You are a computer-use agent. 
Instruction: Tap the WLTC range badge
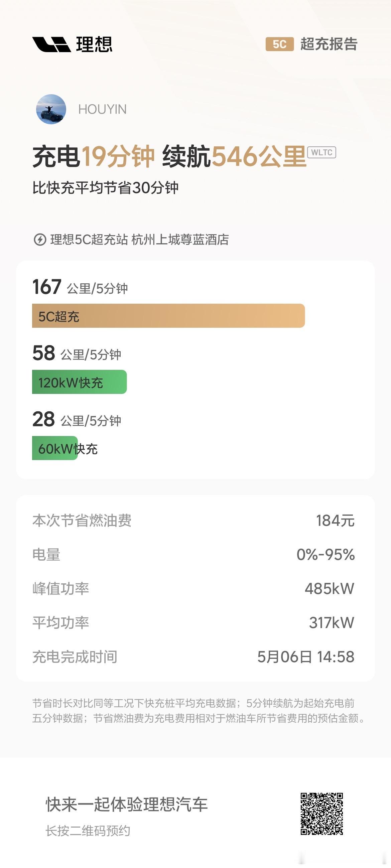(321, 152)
